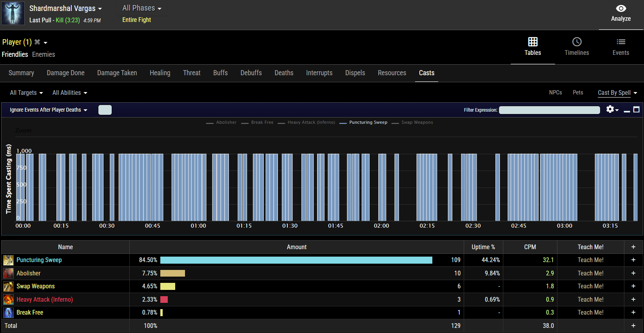This screenshot has height=333, width=644.
Task: Expand the Abolisher row with the plus
Action: tap(633, 273)
